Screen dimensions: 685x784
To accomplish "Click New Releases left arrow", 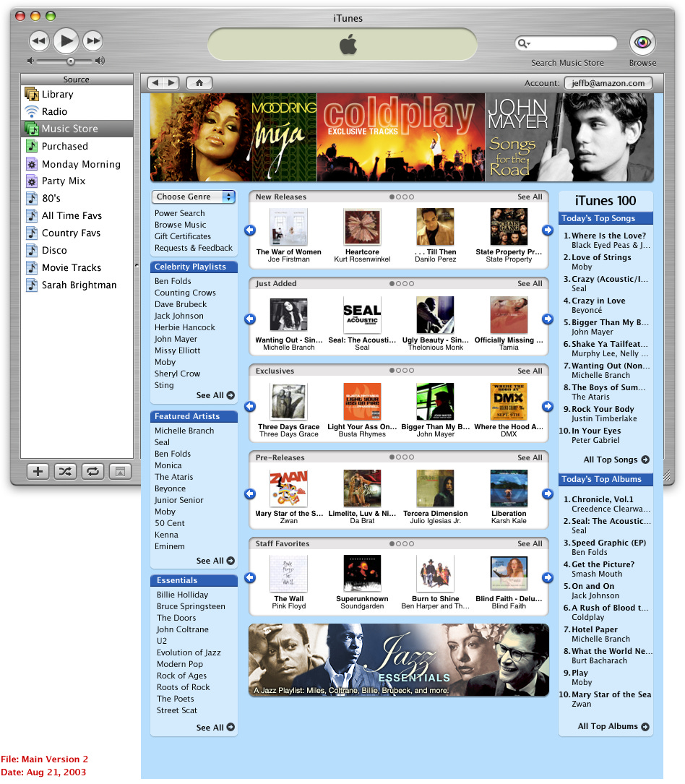I will (x=250, y=230).
